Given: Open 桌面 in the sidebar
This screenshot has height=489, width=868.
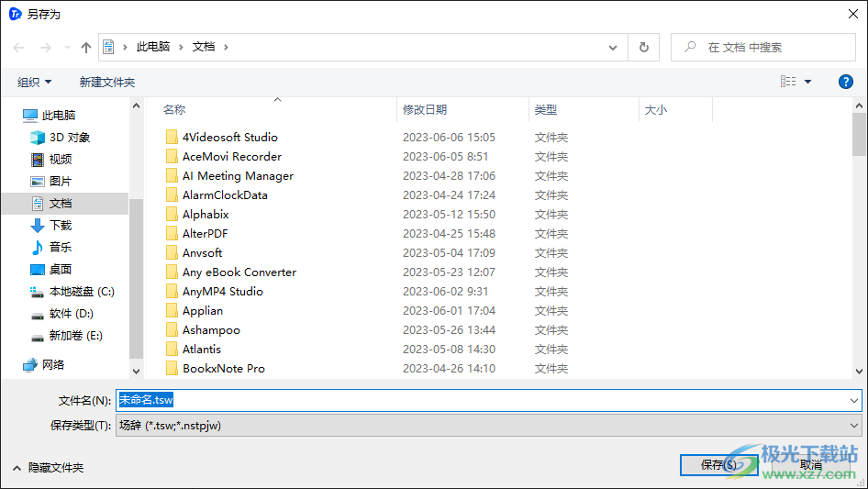Looking at the screenshot, I should (51, 269).
